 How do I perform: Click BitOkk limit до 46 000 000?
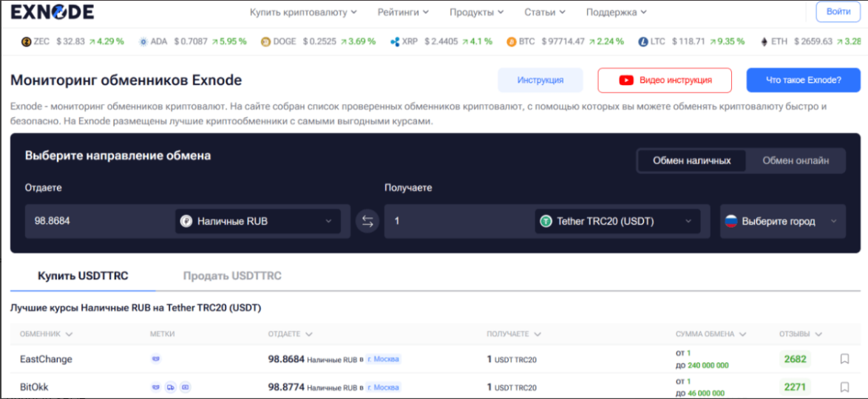coord(699,393)
